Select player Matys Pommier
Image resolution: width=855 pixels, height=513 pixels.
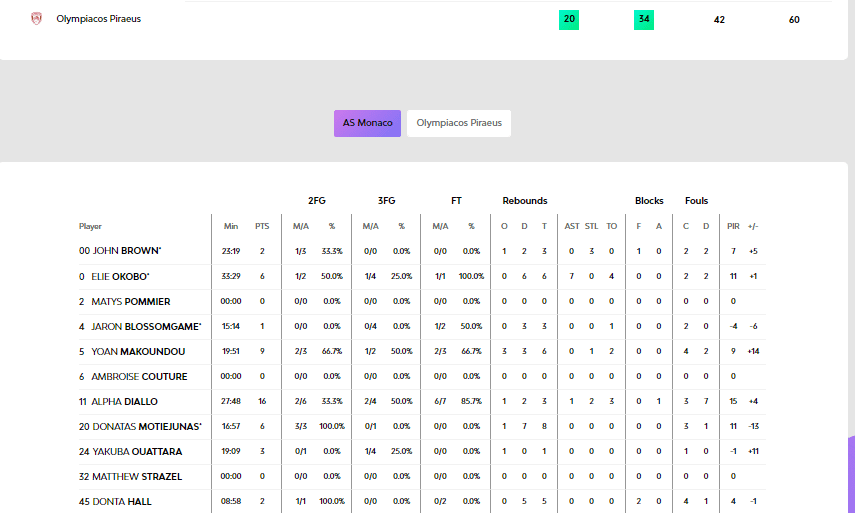point(125,301)
